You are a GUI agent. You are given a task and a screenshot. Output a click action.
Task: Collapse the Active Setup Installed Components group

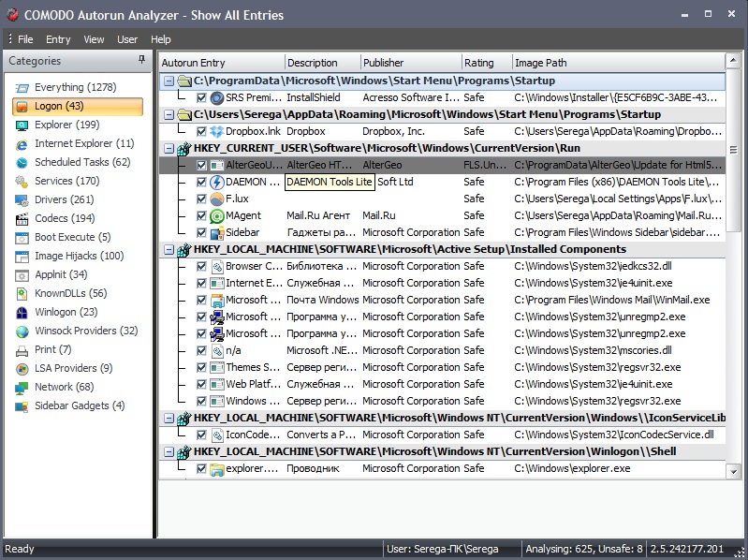pyautogui.click(x=169, y=249)
